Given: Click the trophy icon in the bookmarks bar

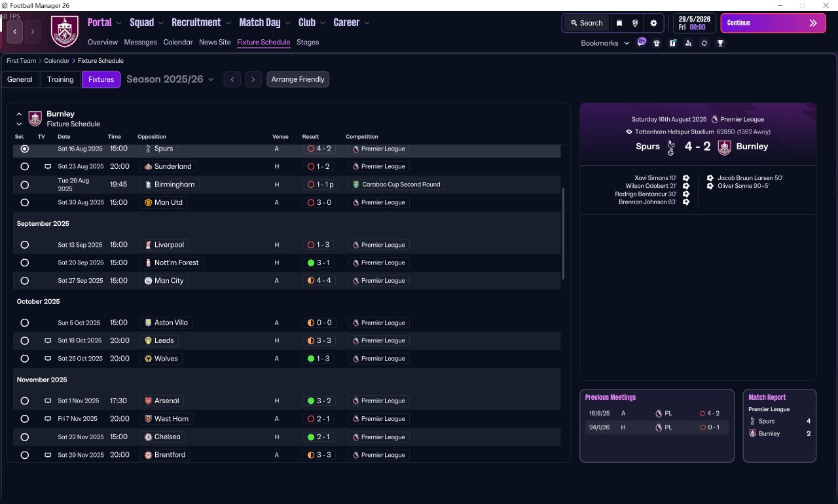Looking at the screenshot, I should 720,43.
